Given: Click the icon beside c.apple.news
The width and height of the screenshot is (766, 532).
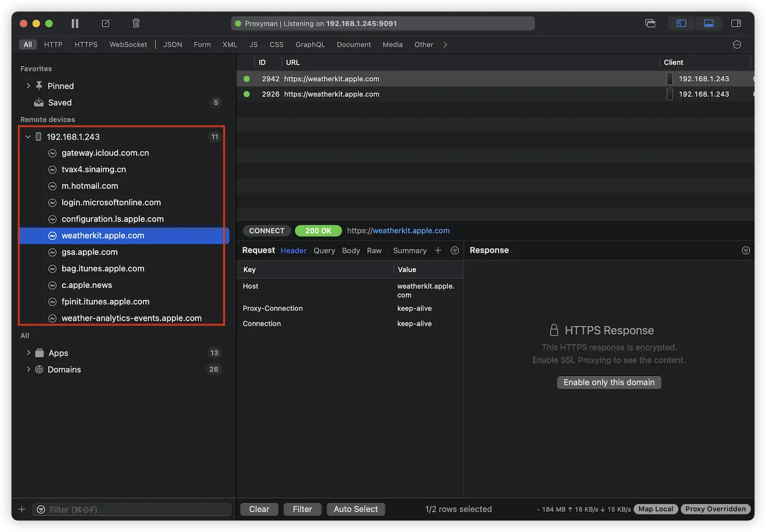Looking at the screenshot, I should (x=53, y=285).
